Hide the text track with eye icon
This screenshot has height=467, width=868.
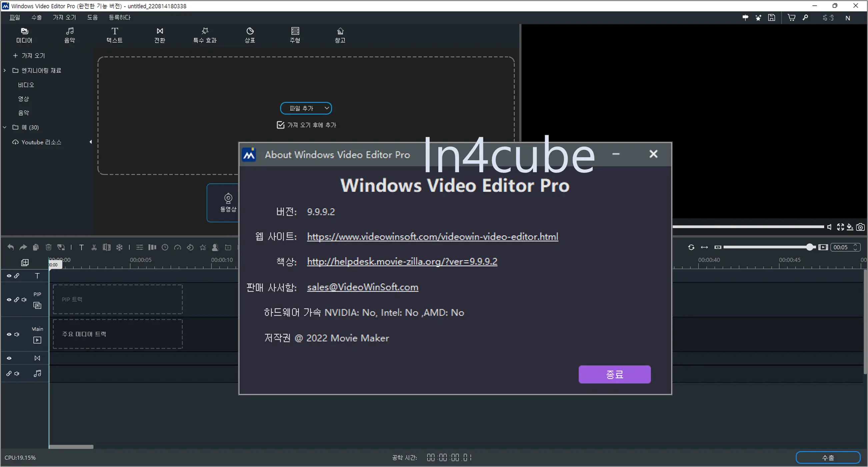[x=9, y=276]
